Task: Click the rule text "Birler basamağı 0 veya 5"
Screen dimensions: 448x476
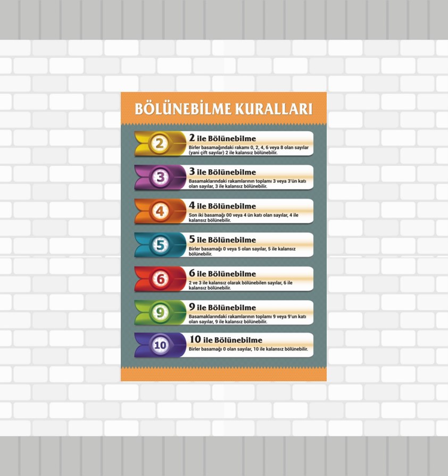Action: (242, 251)
